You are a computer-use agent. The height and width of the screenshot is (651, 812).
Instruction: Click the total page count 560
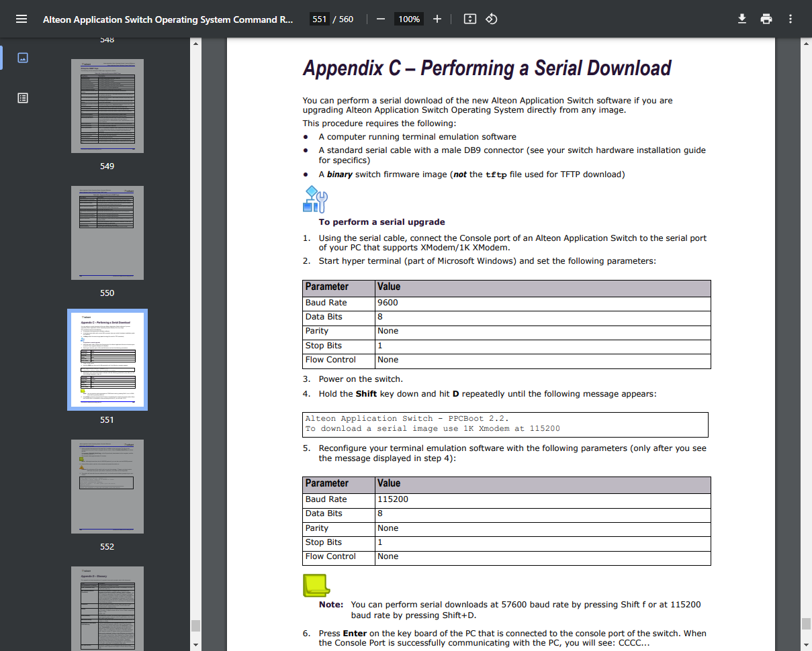[346, 19]
